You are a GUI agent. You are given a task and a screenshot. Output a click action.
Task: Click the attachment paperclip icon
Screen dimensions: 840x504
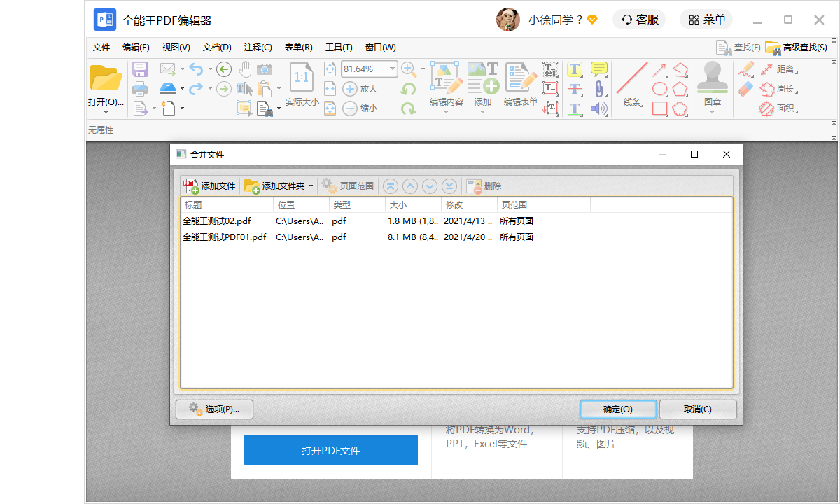pos(598,89)
